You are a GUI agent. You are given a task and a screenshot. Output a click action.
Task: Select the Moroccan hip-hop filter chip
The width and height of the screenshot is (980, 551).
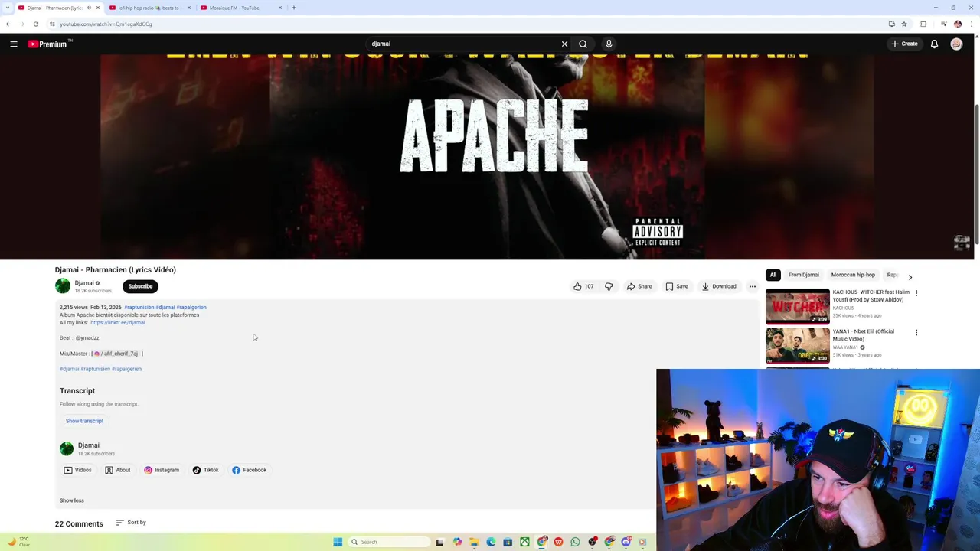coord(853,275)
